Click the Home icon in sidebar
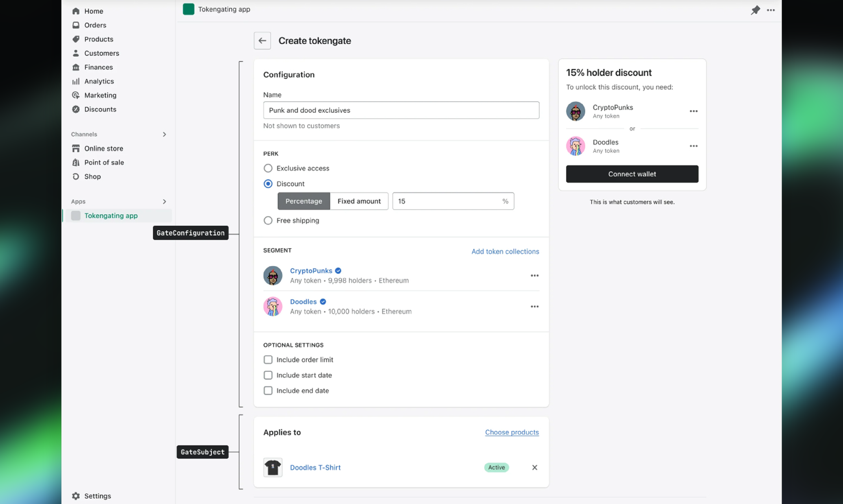 76,11
